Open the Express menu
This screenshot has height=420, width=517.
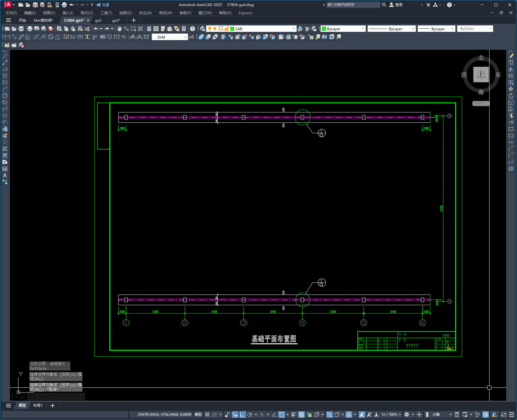click(245, 13)
